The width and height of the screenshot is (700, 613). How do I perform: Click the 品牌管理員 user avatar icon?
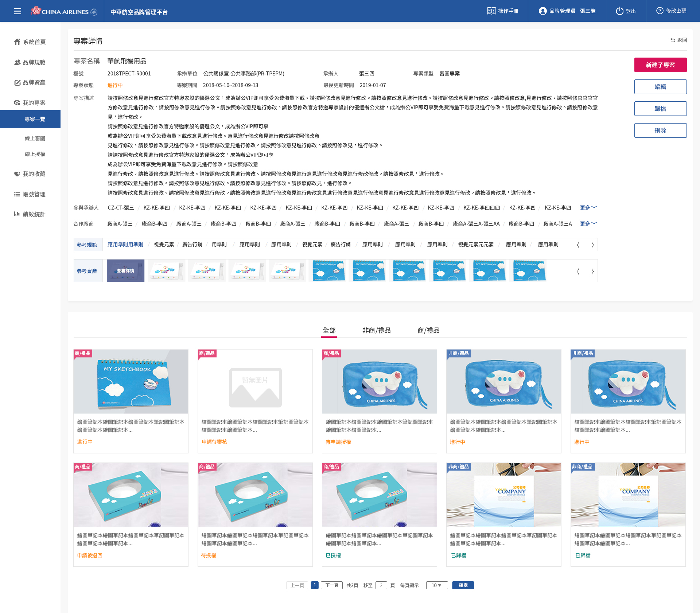tap(542, 11)
